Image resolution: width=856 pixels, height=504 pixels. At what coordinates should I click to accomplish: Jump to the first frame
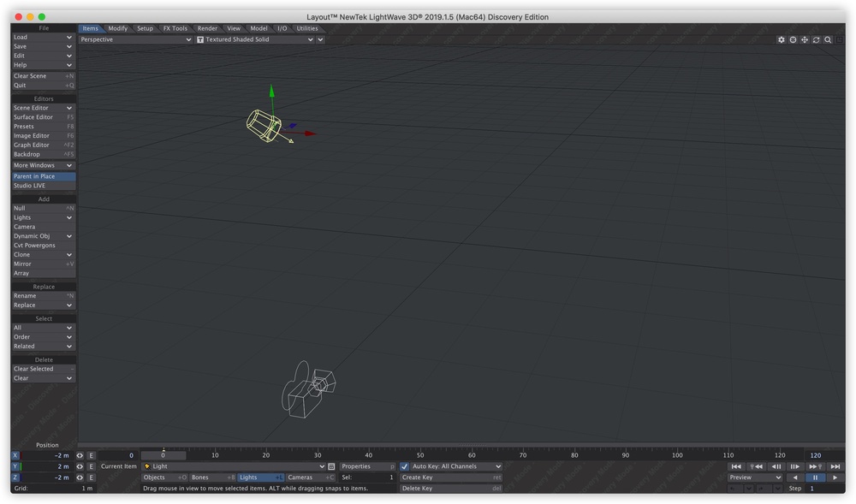pyautogui.click(x=736, y=467)
